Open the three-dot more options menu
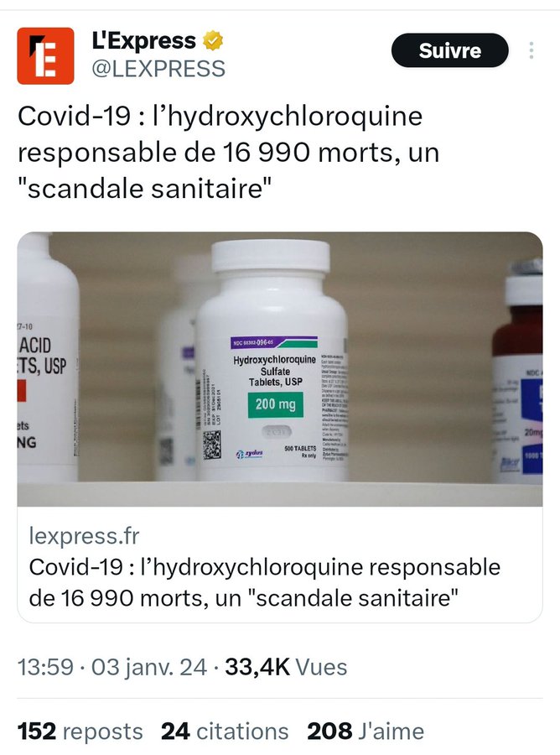The width and height of the screenshot is (560, 755). pos(531,50)
